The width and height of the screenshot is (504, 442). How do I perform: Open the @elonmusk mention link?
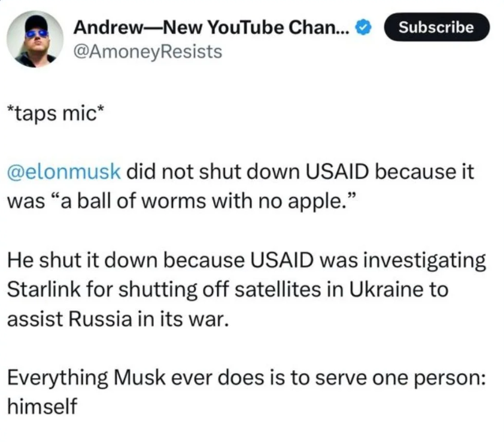[64, 172]
